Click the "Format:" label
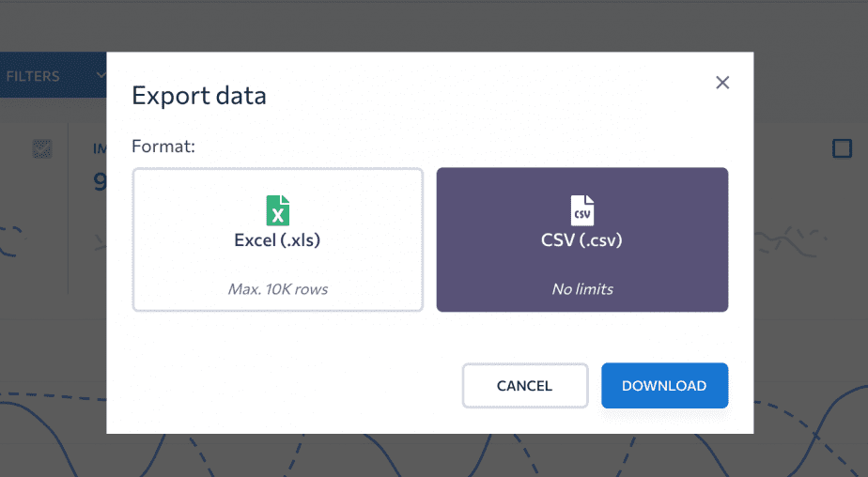The height and width of the screenshot is (477, 868). click(163, 146)
